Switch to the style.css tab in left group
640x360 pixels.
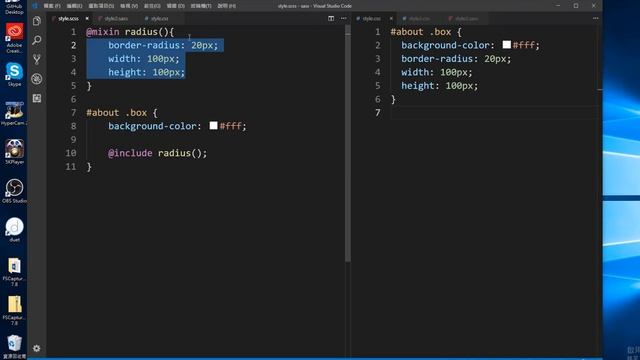(x=159, y=18)
